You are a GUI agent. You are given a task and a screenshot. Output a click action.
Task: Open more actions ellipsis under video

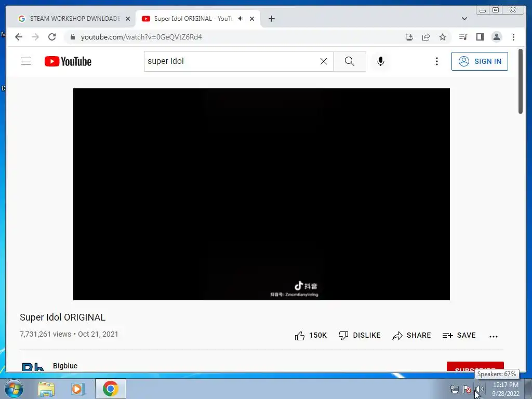click(494, 336)
